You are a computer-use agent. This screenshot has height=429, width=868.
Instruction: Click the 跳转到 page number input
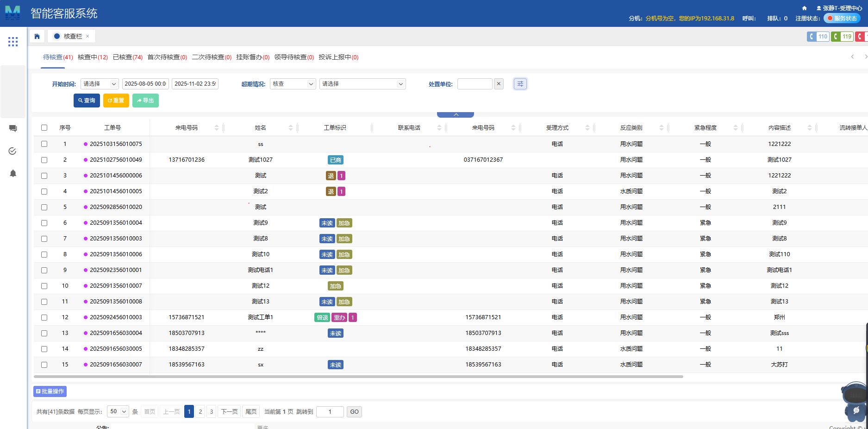point(330,412)
